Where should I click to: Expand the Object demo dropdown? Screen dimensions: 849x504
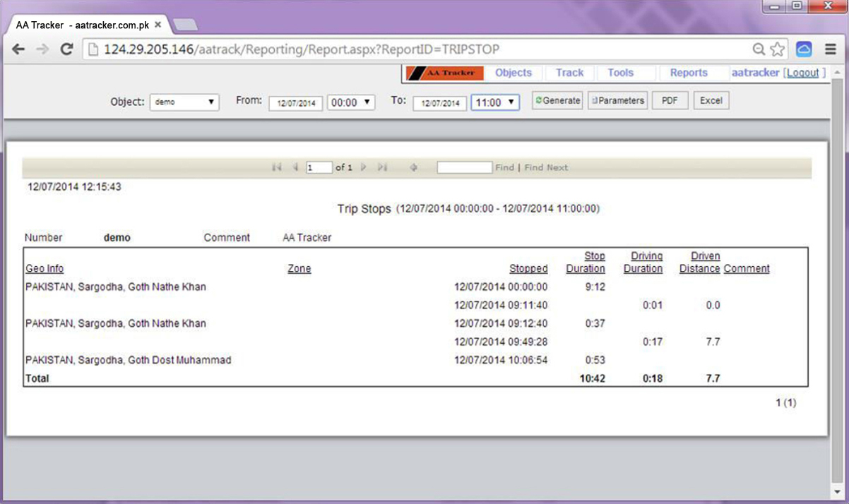click(185, 102)
